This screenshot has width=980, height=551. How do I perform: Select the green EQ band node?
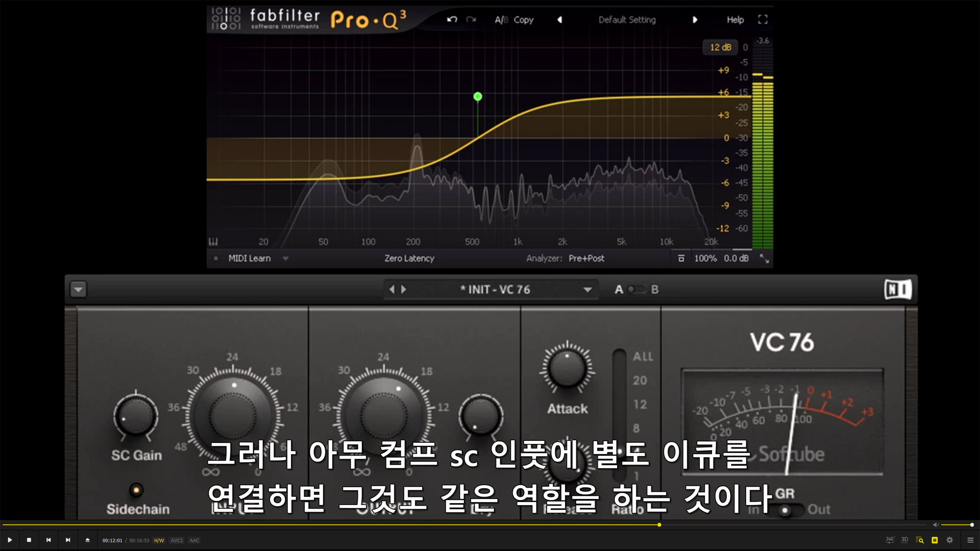[478, 96]
